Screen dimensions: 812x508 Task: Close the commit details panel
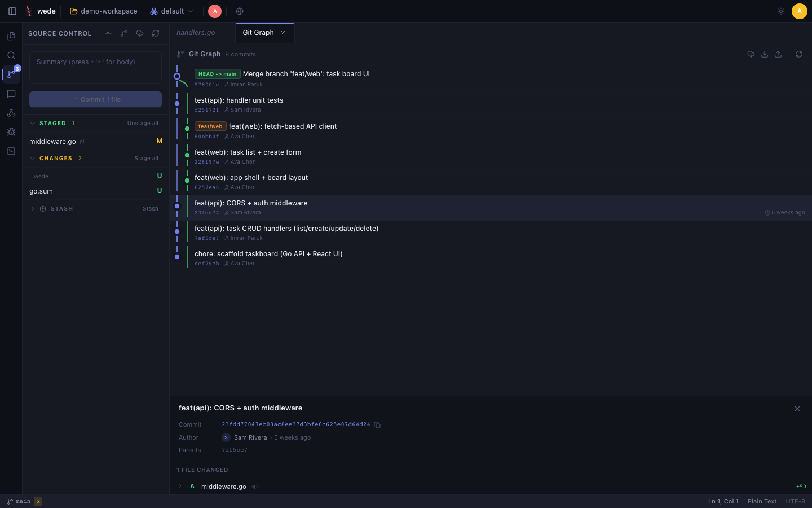(x=797, y=409)
